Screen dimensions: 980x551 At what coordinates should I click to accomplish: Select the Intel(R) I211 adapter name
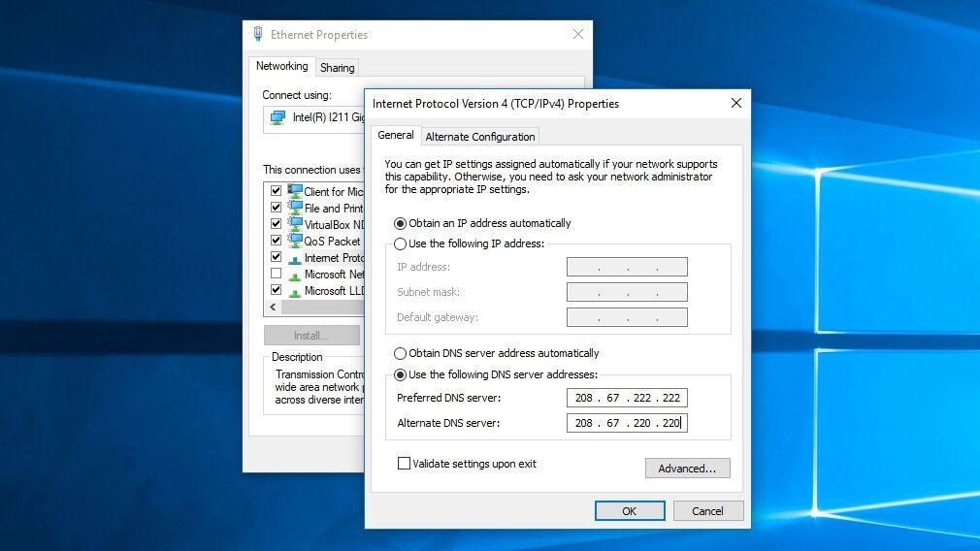pos(329,117)
